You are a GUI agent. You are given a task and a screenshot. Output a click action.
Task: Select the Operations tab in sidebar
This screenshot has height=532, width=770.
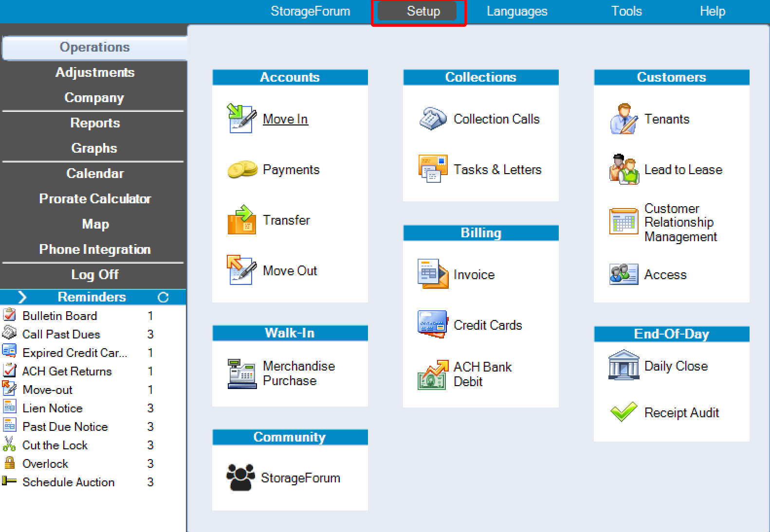click(95, 48)
